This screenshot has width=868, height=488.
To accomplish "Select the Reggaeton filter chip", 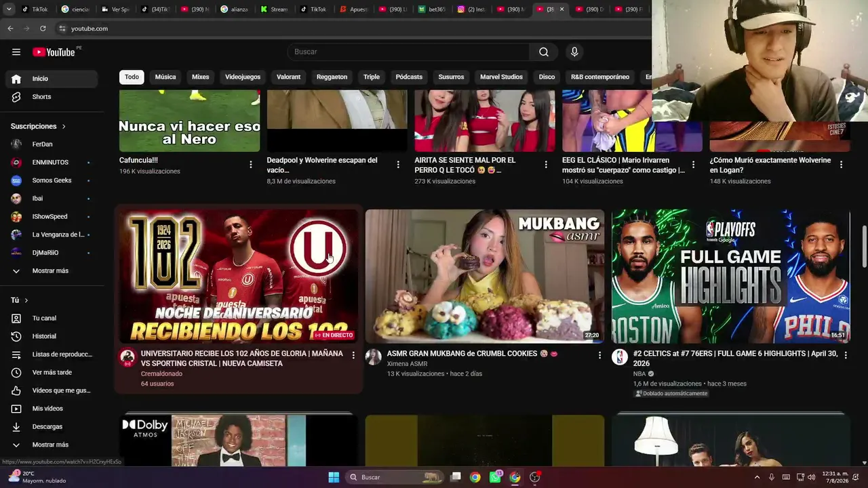I will tap(332, 77).
